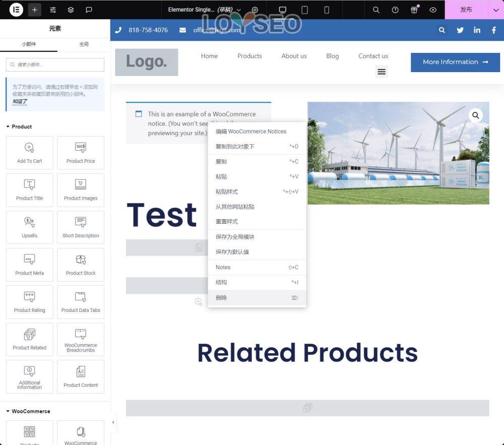This screenshot has width=504, height=445.
Task: Select the Product Price widget
Action: tap(81, 153)
